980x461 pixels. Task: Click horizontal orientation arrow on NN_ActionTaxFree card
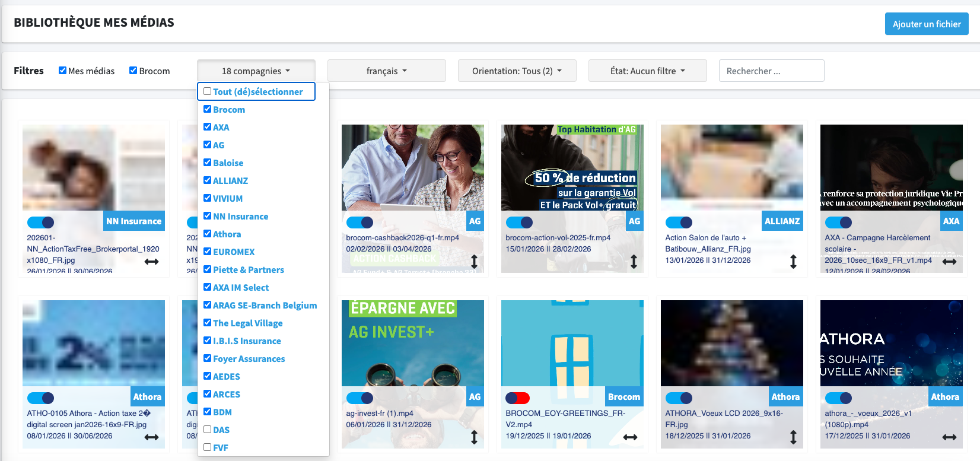coord(151,262)
